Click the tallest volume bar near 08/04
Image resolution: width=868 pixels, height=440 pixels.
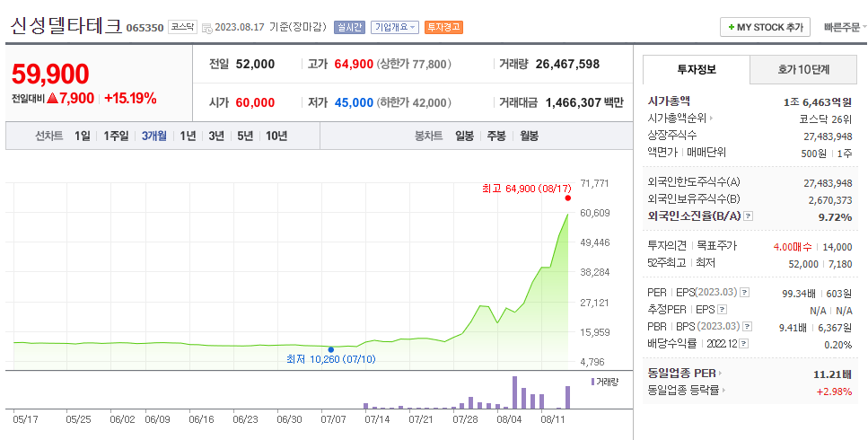[515, 392]
